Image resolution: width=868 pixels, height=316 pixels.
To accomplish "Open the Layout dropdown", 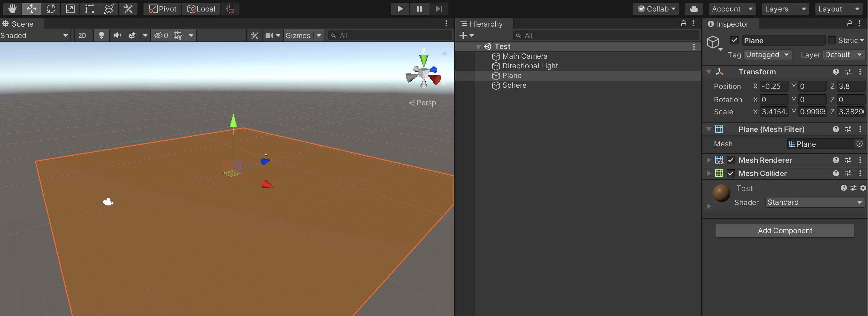I will click(x=839, y=9).
